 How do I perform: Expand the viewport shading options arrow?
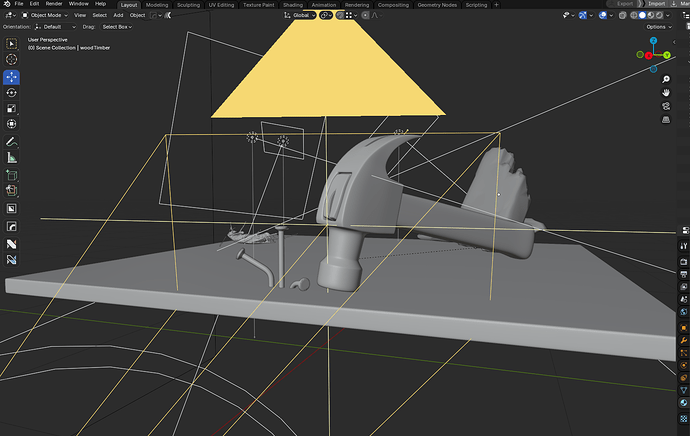pos(668,15)
